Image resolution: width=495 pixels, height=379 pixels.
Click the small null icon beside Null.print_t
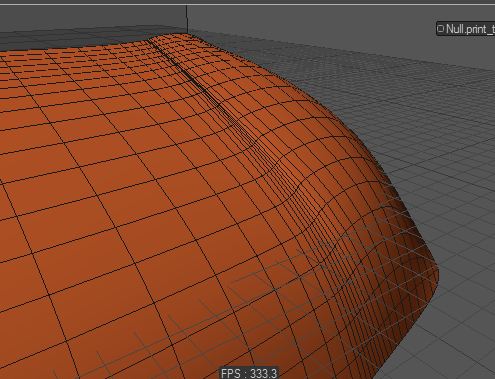(x=441, y=28)
